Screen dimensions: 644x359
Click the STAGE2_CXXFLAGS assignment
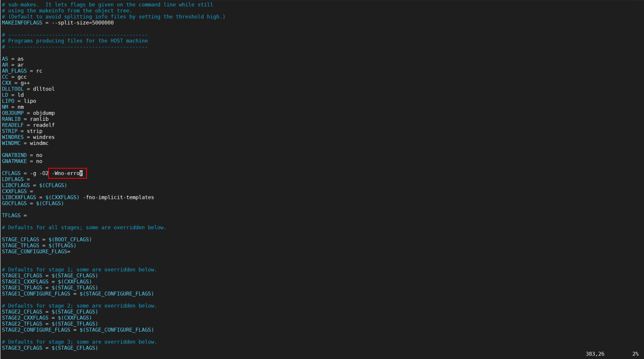click(47, 317)
